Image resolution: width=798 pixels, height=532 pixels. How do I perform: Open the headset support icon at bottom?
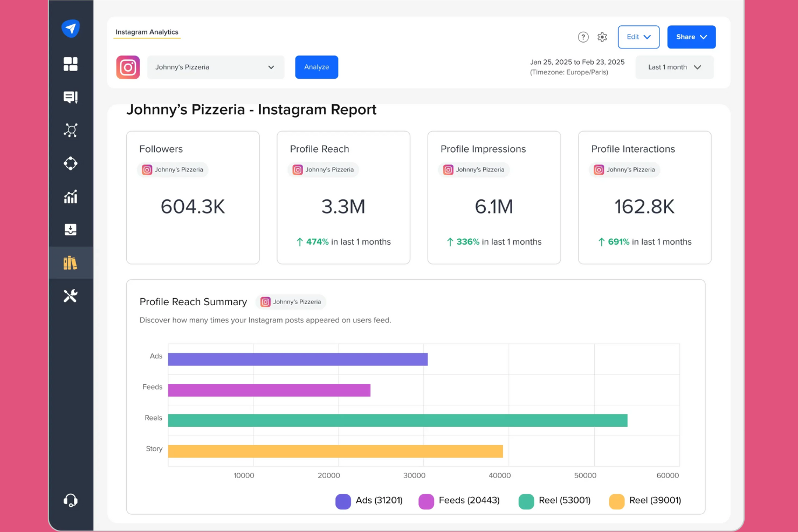pos(71,500)
